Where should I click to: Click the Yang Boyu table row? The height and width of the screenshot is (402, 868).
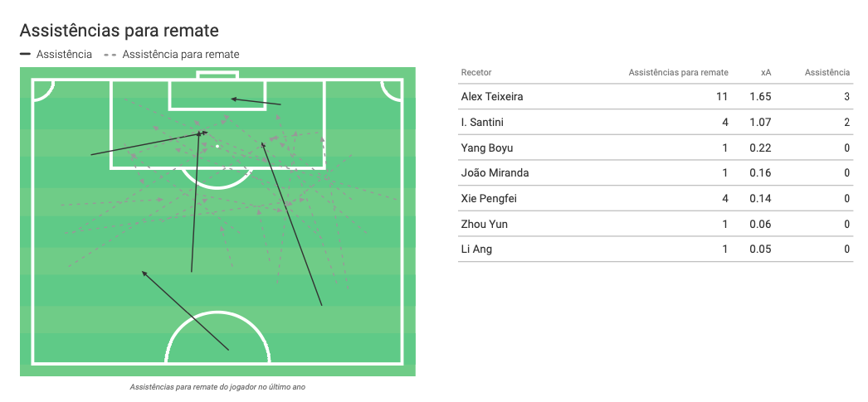point(655,148)
